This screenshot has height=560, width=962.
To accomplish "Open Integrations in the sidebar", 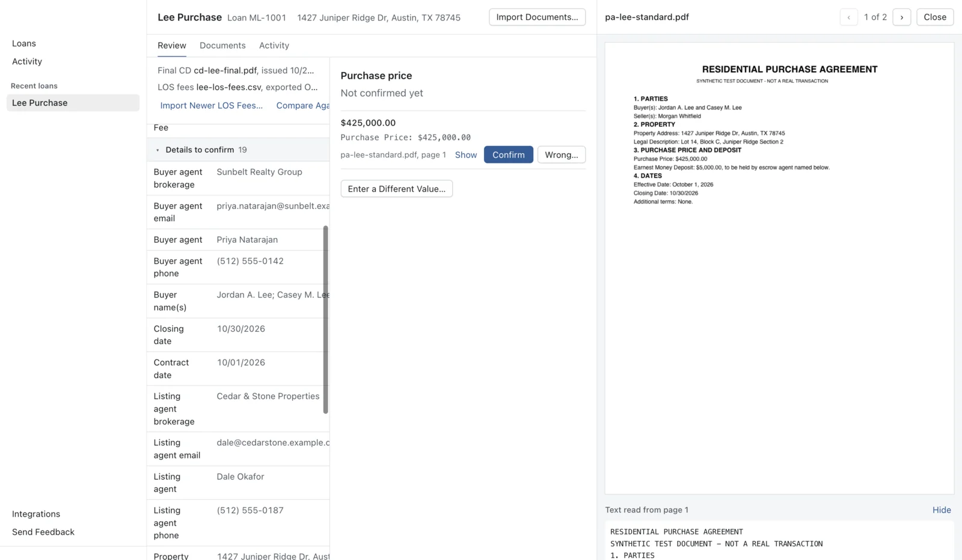I will (x=36, y=514).
